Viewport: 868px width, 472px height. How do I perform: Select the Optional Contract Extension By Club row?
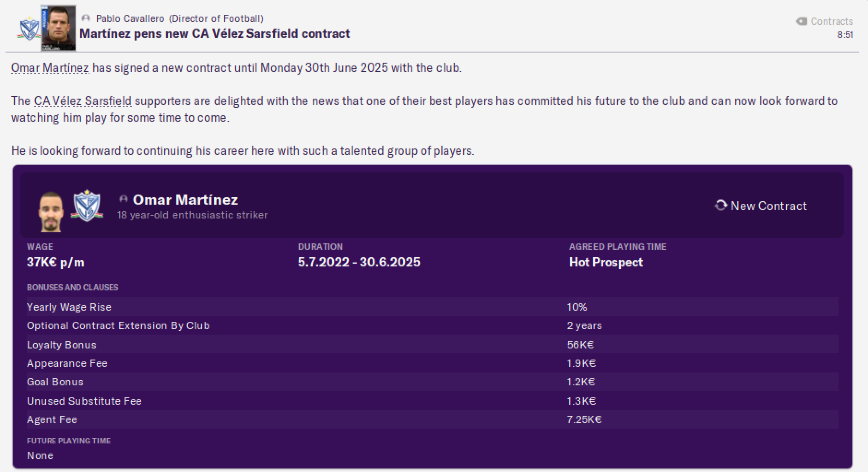pyautogui.click(x=432, y=325)
